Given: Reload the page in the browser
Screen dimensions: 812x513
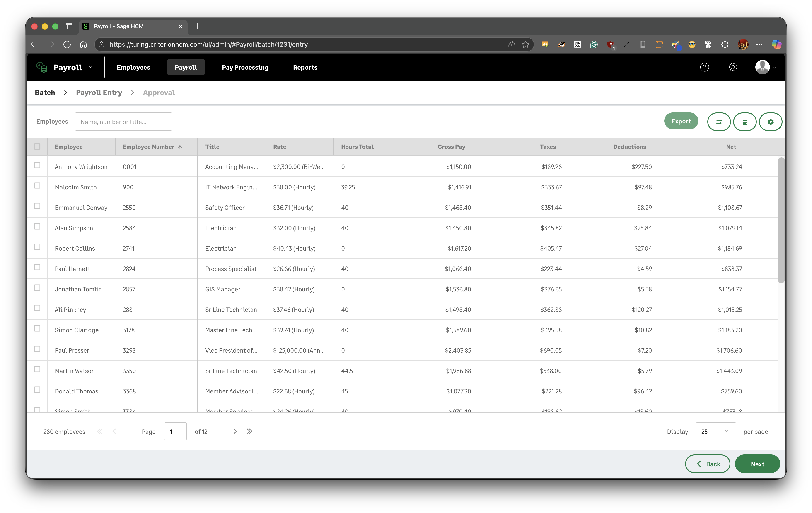Looking at the screenshot, I should 67,44.
